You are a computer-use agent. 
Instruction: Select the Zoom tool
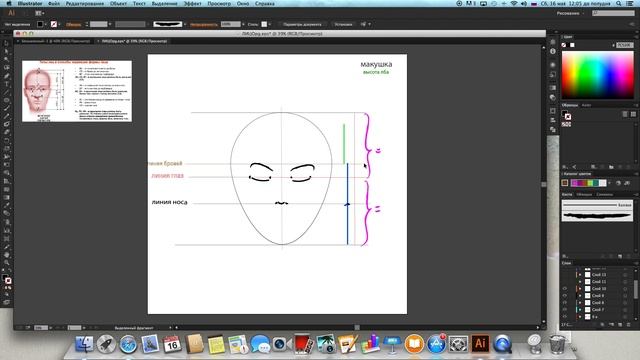point(6,262)
